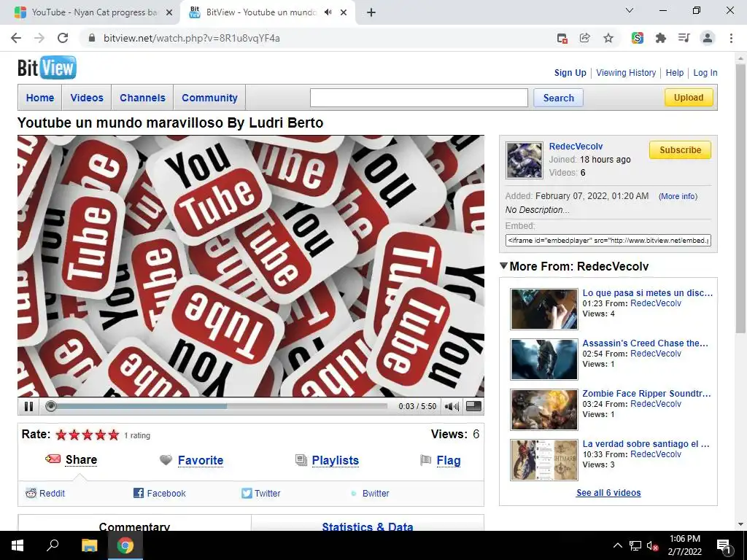
Task: Click the Search button
Action: coord(558,98)
